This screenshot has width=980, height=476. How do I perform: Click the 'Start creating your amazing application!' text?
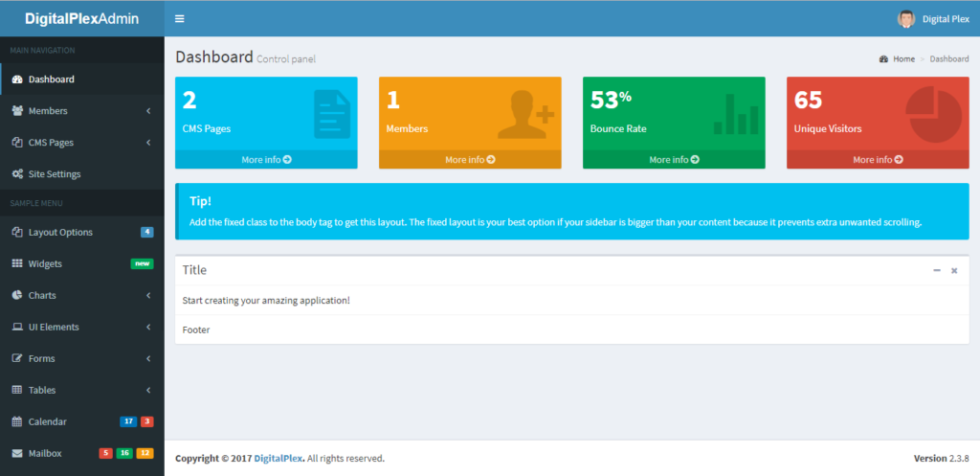[x=266, y=300]
